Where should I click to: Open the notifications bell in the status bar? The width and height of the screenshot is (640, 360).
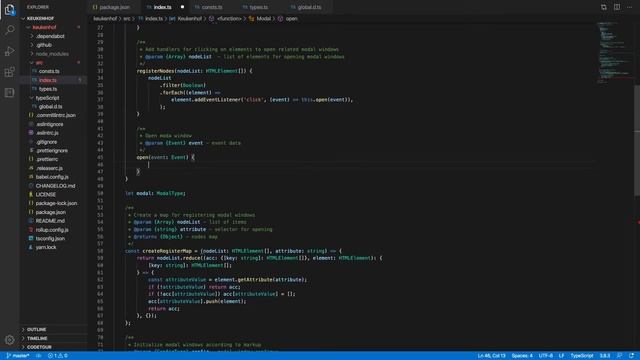point(631,356)
